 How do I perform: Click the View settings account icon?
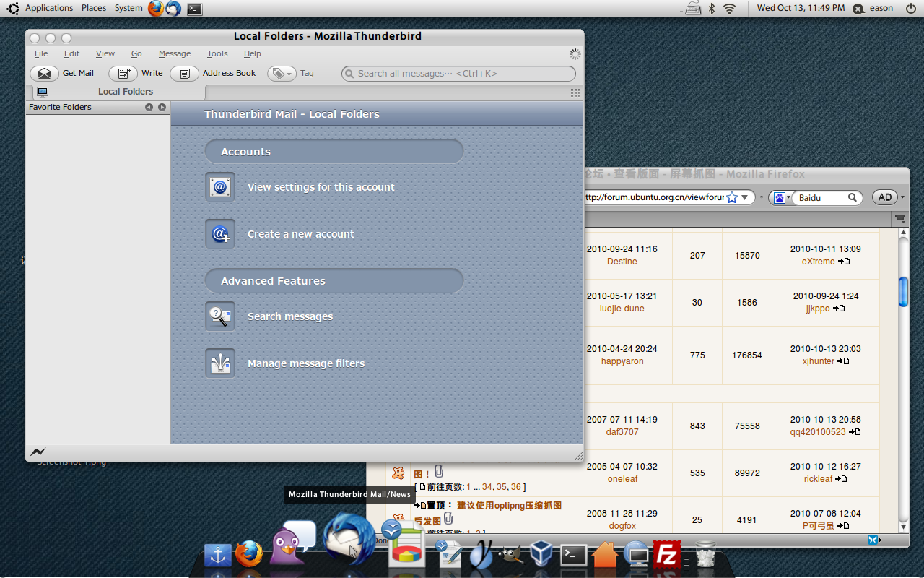(220, 187)
